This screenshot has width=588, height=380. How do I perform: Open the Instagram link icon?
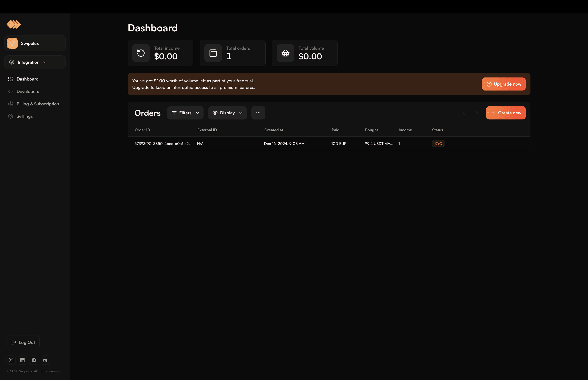11,360
